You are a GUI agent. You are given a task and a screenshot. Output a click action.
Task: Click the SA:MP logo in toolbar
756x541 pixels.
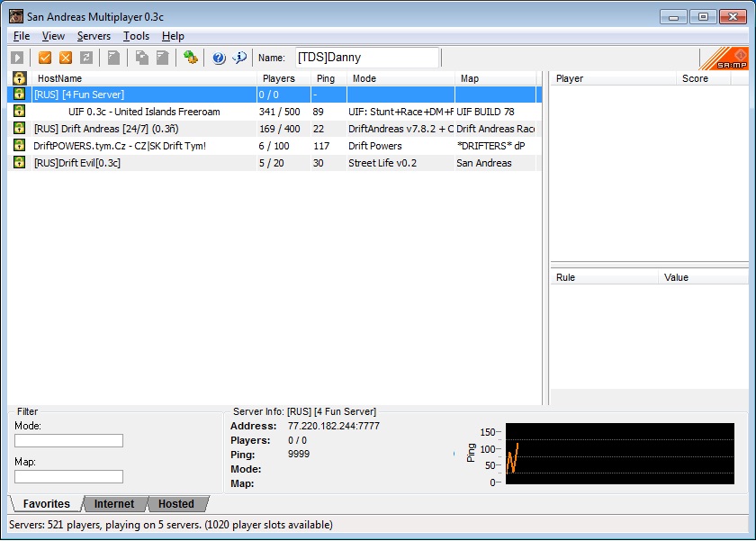click(724, 59)
